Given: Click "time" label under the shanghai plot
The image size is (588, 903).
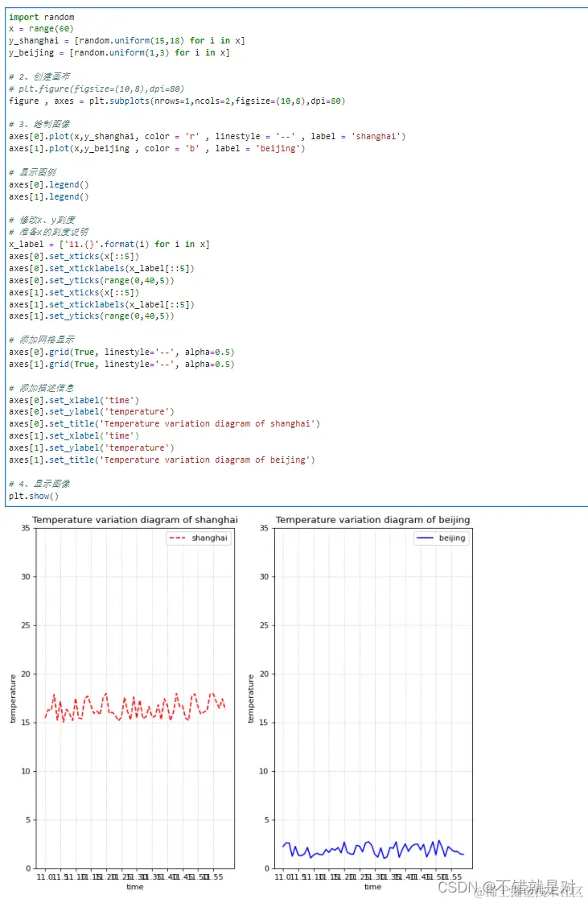Looking at the screenshot, I should (x=135, y=887).
